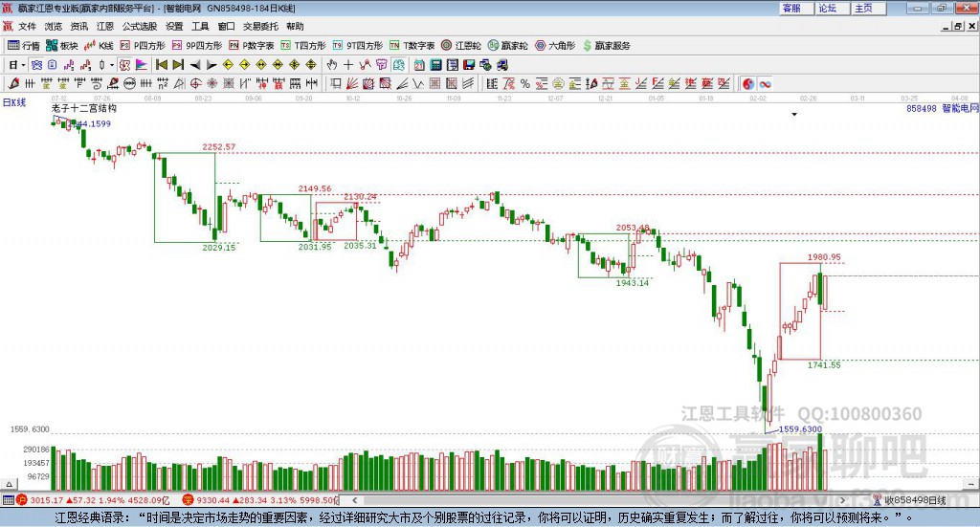980x527 pixels.
Task: Open the 江恩轮 Gann wheel
Action: point(461,46)
